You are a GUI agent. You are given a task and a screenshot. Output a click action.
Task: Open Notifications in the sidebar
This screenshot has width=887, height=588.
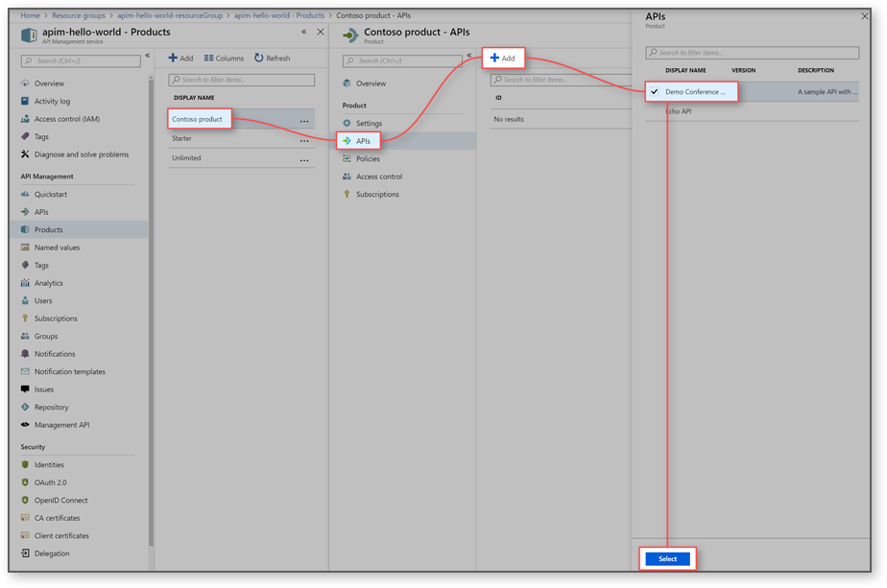(x=55, y=354)
